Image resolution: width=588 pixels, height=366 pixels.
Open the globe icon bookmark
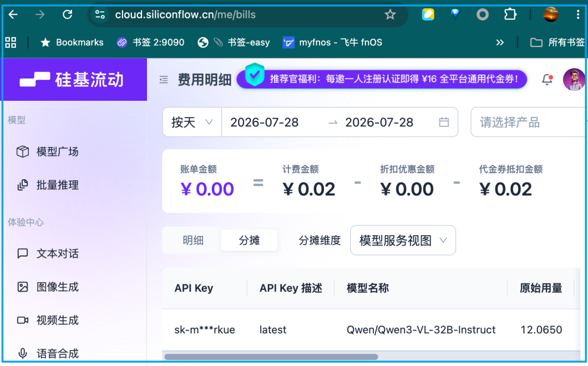pos(203,42)
